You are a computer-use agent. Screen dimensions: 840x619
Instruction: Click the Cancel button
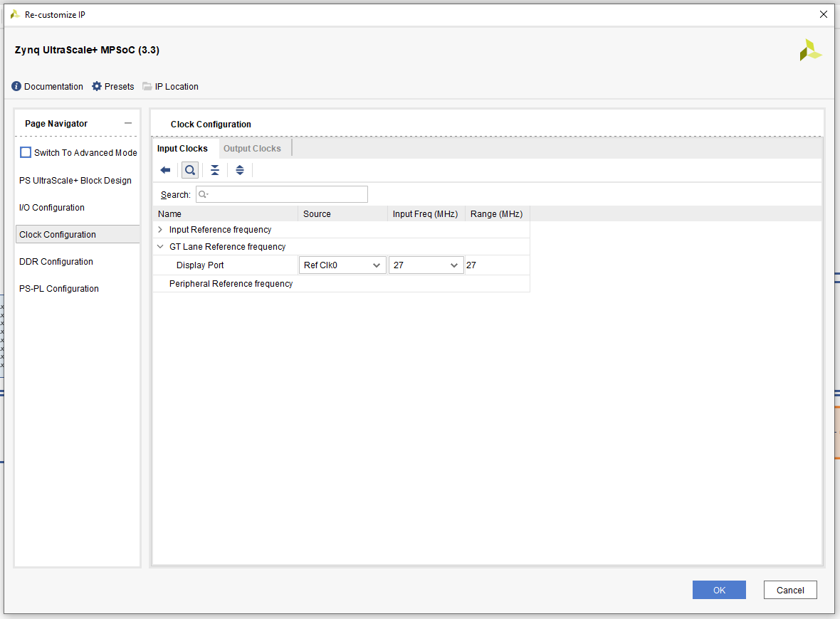point(790,590)
